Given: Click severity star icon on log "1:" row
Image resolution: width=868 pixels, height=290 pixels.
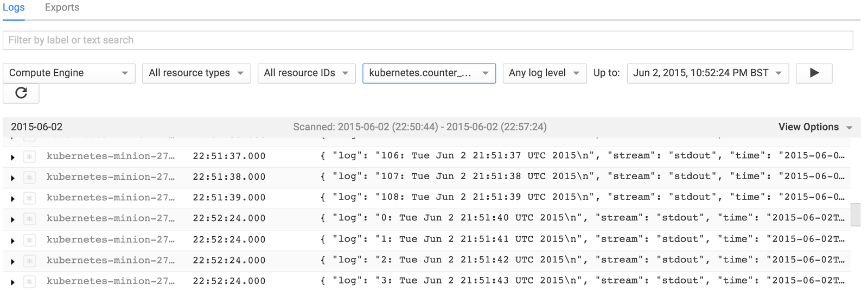Looking at the screenshot, I should click(30, 240).
